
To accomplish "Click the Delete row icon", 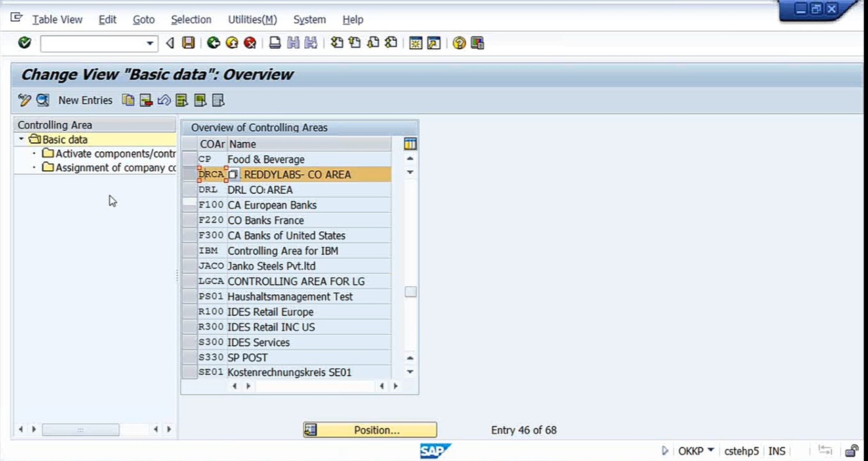I will pyautogui.click(x=146, y=100).
